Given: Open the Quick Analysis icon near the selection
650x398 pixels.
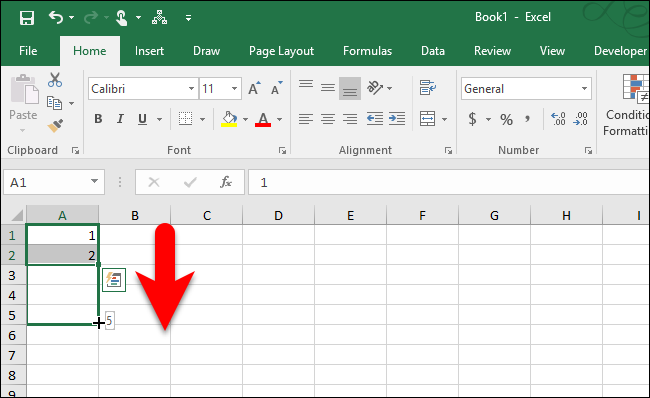Looking at the screenshot, I should click(x=114, y=280).
